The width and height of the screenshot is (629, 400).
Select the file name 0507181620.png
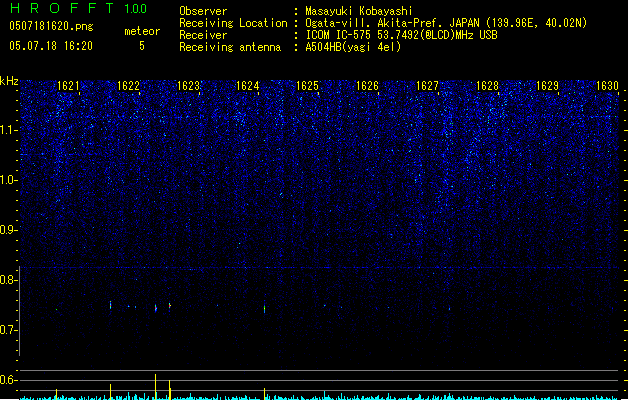click(x=51, y=26)
